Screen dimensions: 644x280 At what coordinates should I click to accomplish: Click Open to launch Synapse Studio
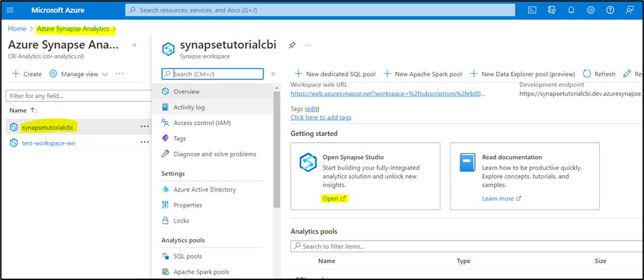[335, 198]
